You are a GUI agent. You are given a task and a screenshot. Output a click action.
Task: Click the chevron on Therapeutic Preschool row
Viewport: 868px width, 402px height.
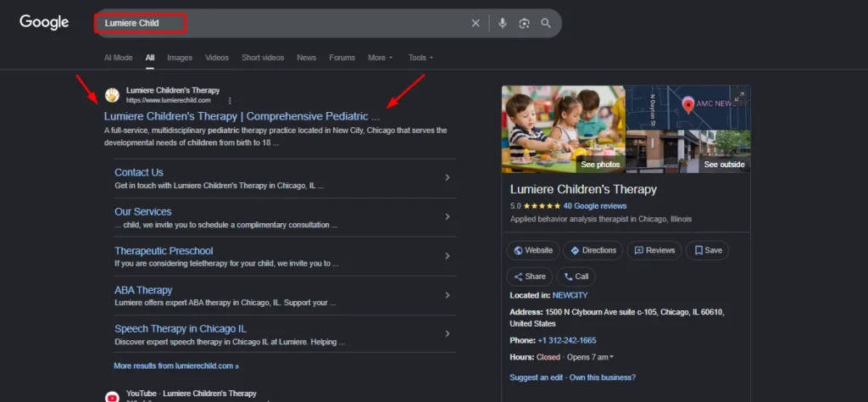(x=448, y=256)
